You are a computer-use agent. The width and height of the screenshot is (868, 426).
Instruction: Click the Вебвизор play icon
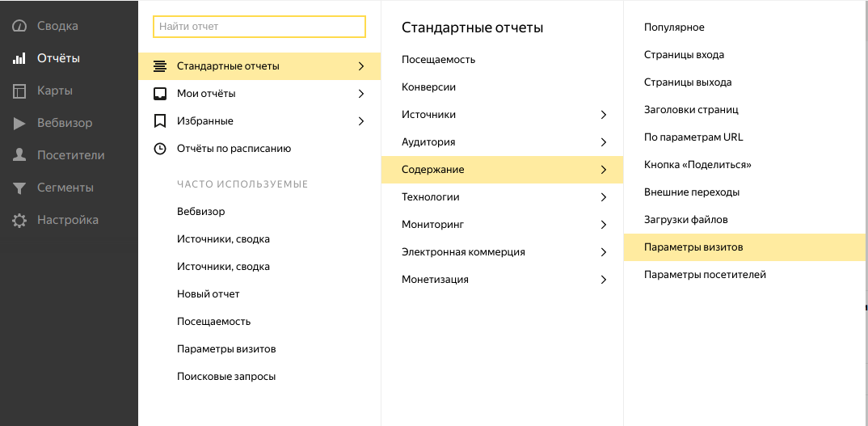coord(19,123)
